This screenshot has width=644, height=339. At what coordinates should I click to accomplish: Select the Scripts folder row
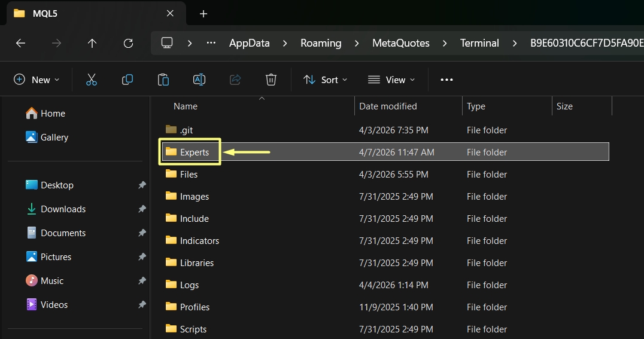[x=193, y=329]
